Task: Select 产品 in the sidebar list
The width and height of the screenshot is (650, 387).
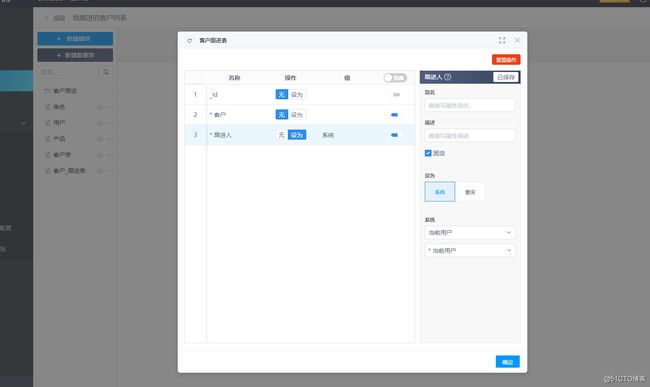Action: pyautogui.click(x=59, y=139)
